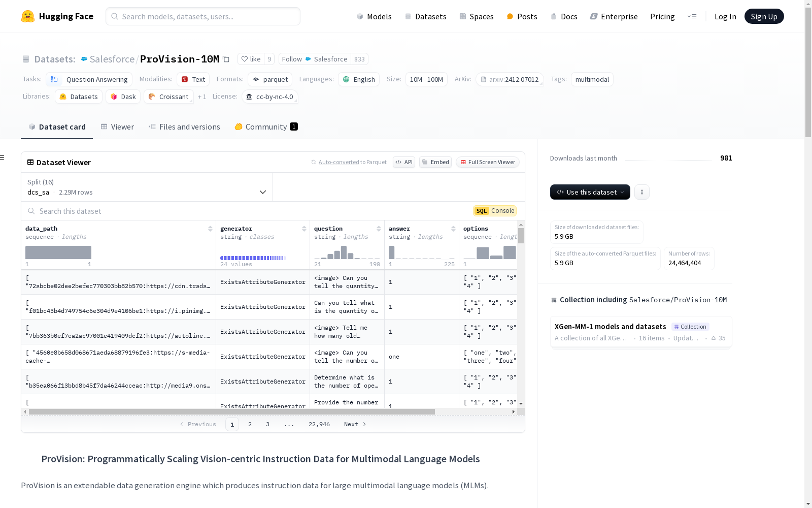Image resolution: width=812 pixels, height=508 pixels.
Task: Click the generator classes distribution bar
Action: click(253, 258)
